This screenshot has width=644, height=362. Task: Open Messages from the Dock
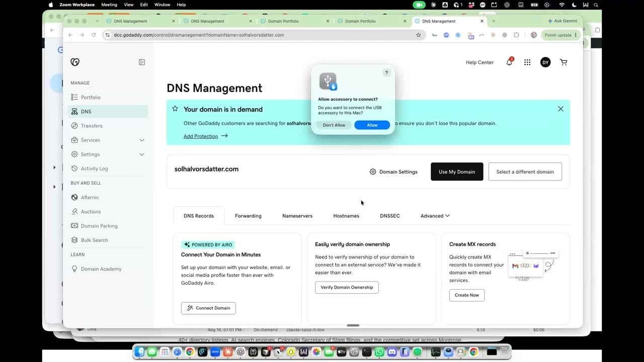pos(152,352)
